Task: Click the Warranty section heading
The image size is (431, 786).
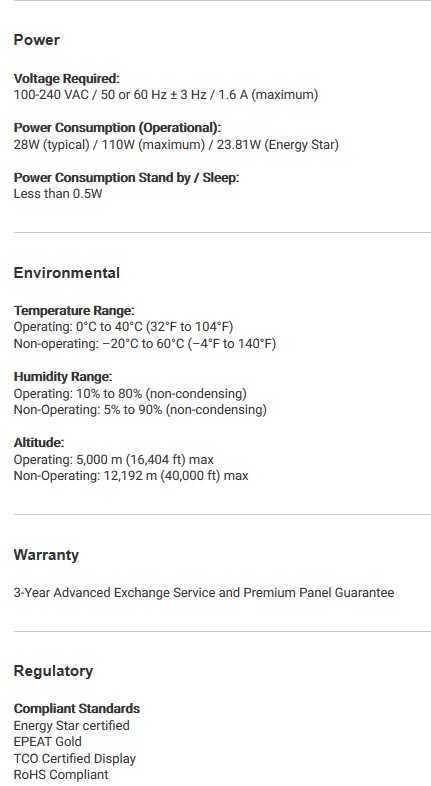Action: [46, 555]
